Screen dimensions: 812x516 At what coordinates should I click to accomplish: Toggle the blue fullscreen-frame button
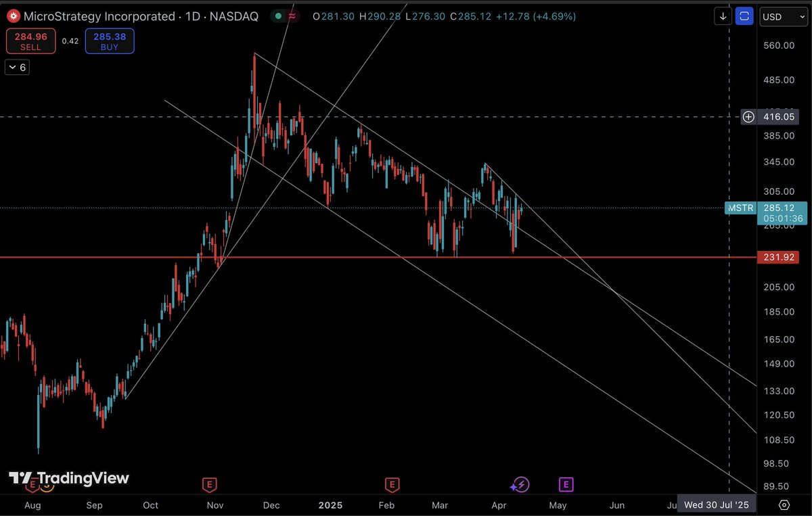(744, 16)
